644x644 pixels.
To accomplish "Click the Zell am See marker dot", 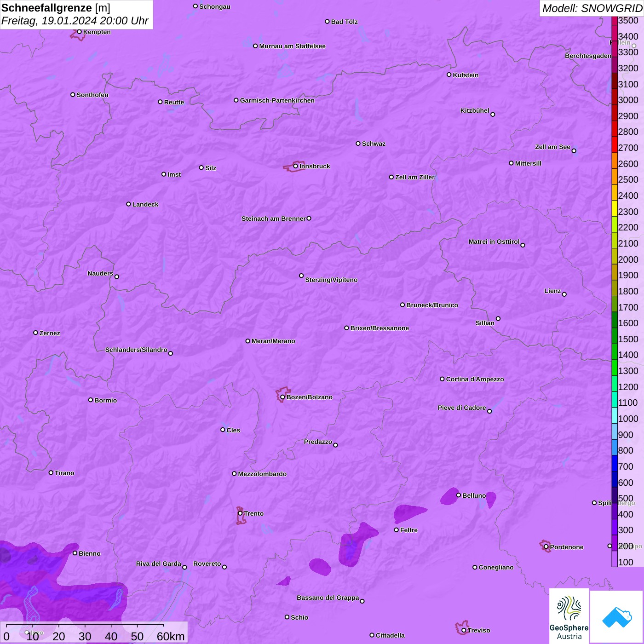I will tap(574, 151).
